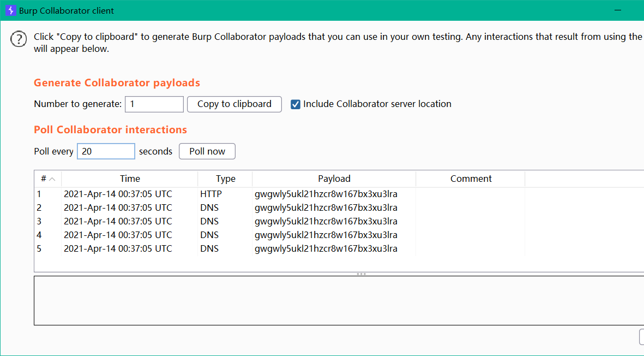The image size is (644, 356).
Task: Click the three-dot splitter handle below the table
Action: tap(361, 274)
